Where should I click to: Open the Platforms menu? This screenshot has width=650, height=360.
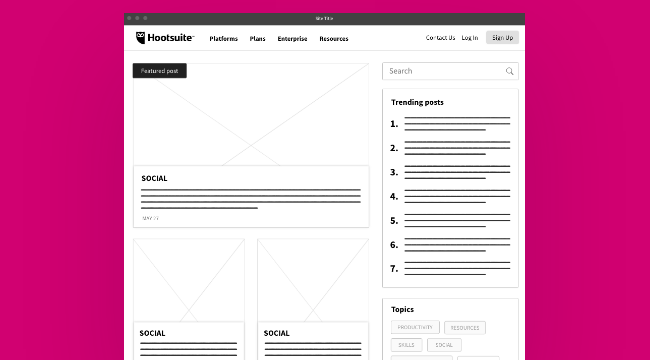223,39
